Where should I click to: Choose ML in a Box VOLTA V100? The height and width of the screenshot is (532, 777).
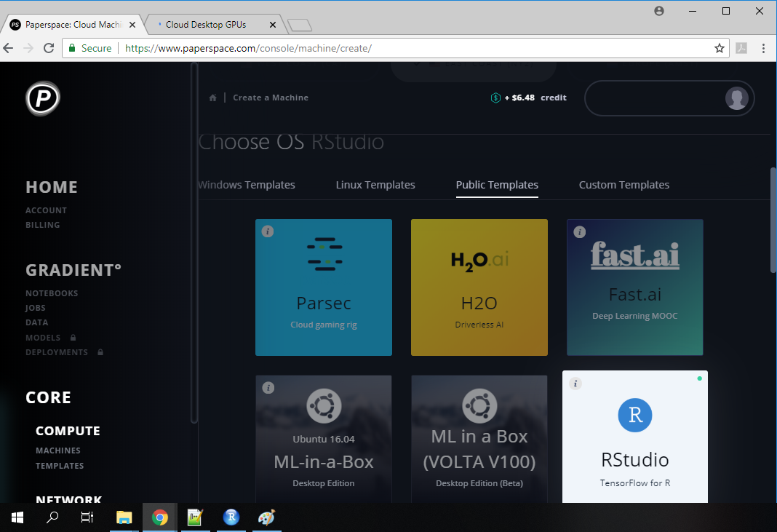479,440
